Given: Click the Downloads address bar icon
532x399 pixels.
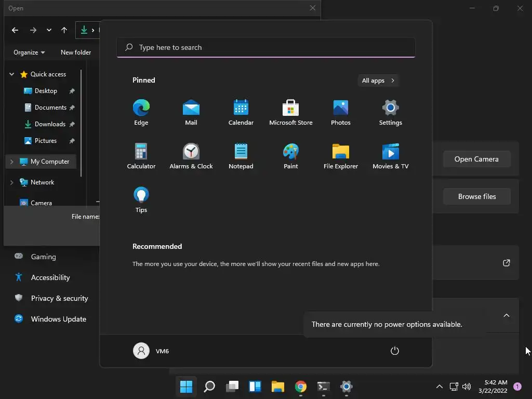Looking at the screenshot, I should [x=84, y=30].
